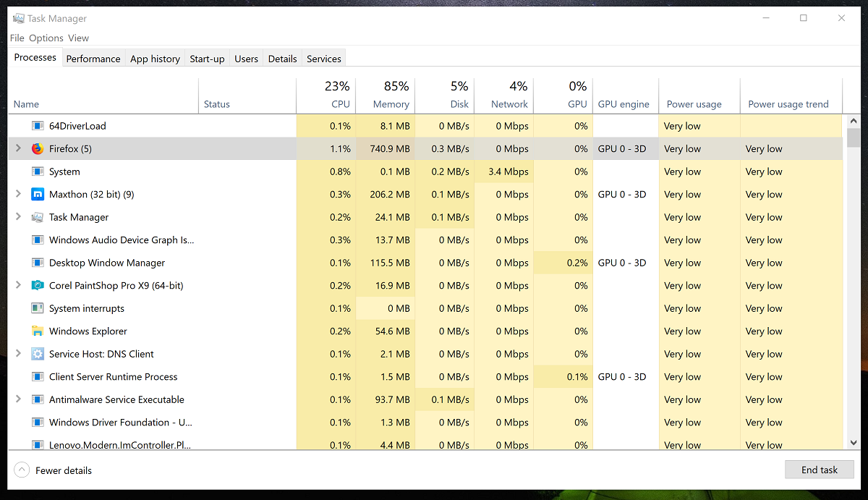
Task: Open the Options menu
Action: point(46,38)
